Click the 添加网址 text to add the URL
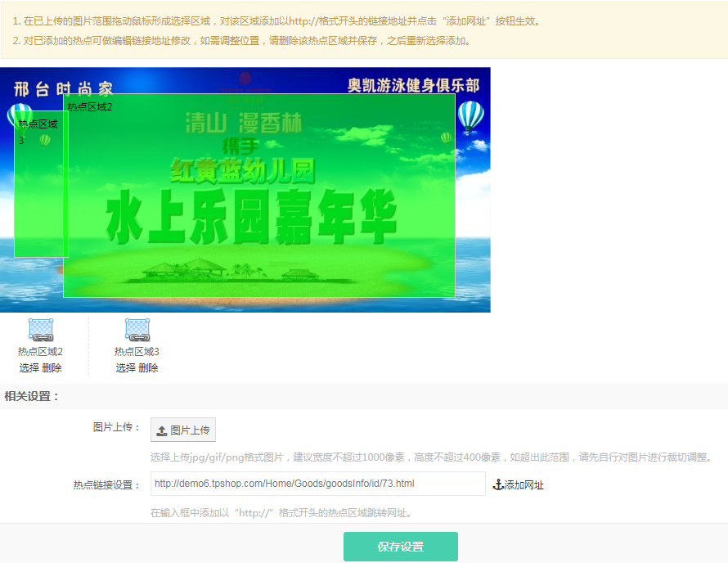This screenshot has height=563, width=728. 524,485
